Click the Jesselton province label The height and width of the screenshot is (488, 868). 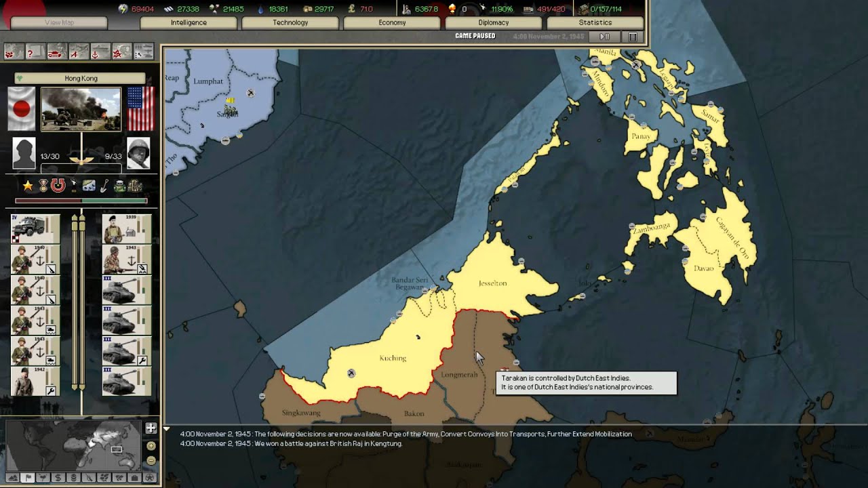point(492,283)
